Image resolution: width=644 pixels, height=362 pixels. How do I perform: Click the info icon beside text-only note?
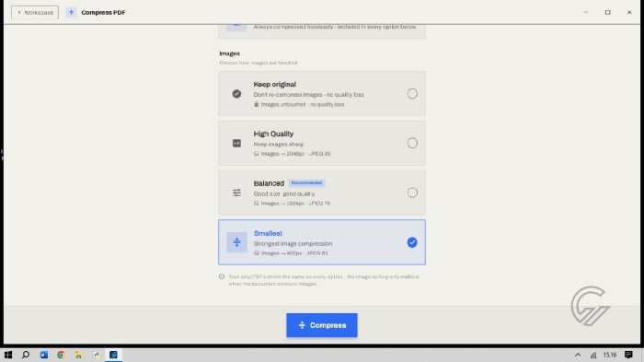tap(222, 277)
